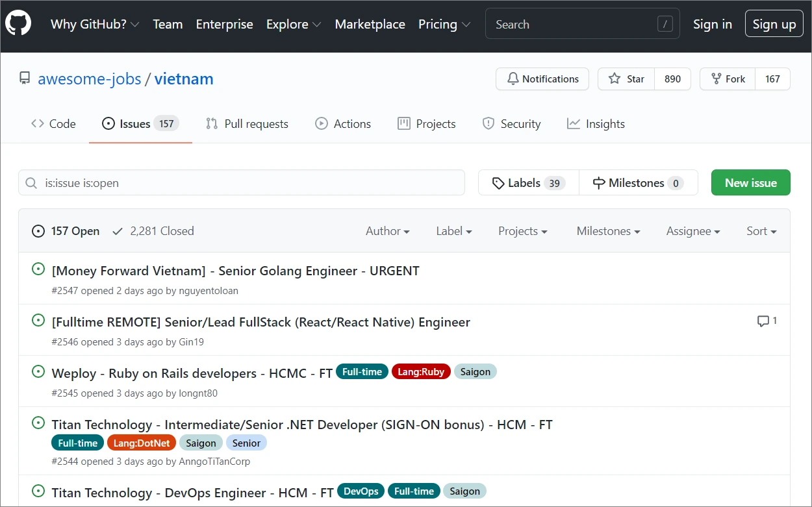Image resolution: width=812 pixels, height=507 pixels.
Task: Open the Label filter dropdown
Action: (453, 230)
